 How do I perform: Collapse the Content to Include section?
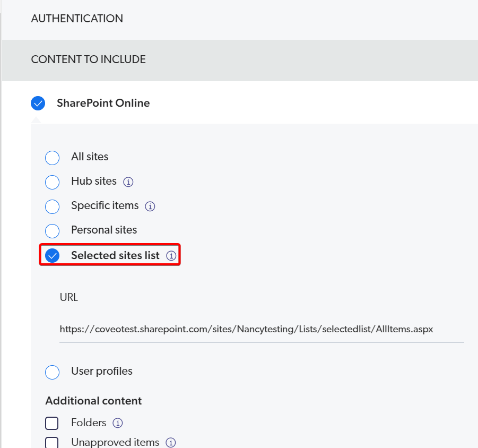pos(89,59)
